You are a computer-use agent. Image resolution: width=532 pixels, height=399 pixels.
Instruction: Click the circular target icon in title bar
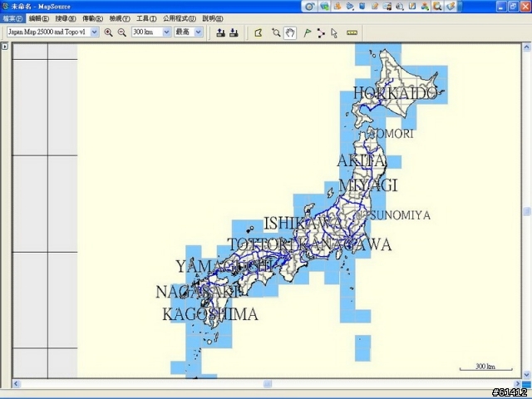[309, 7]
